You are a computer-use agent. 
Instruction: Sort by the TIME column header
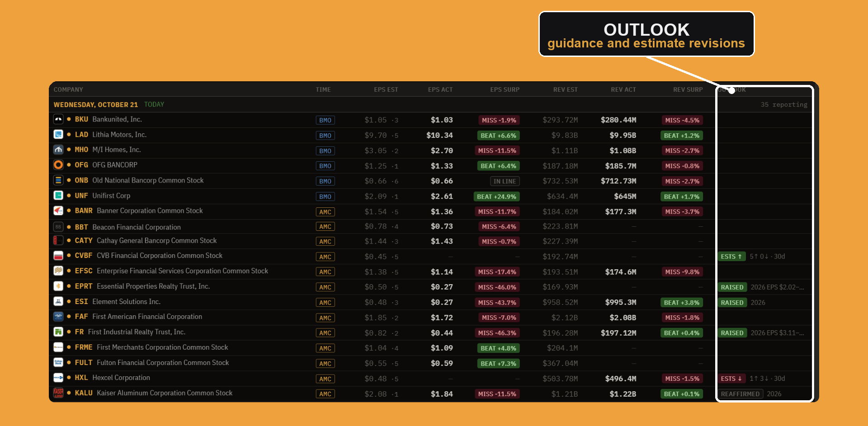click(323, 89)
